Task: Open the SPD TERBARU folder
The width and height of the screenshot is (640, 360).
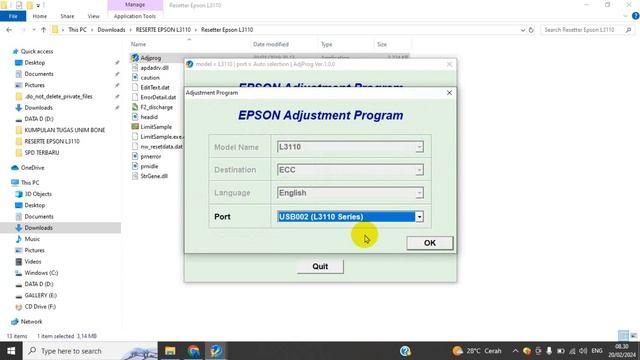Action: pyautogui.click(x=42, y=152)
